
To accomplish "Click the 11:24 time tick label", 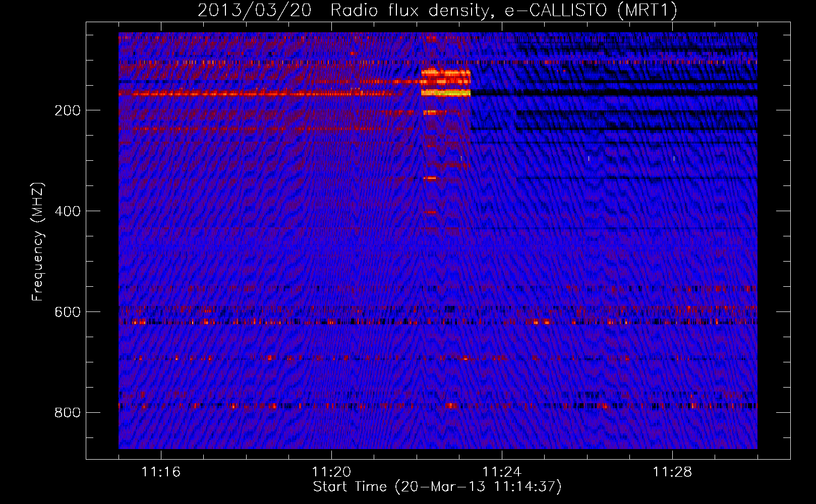I will click(x=502, y=472).
